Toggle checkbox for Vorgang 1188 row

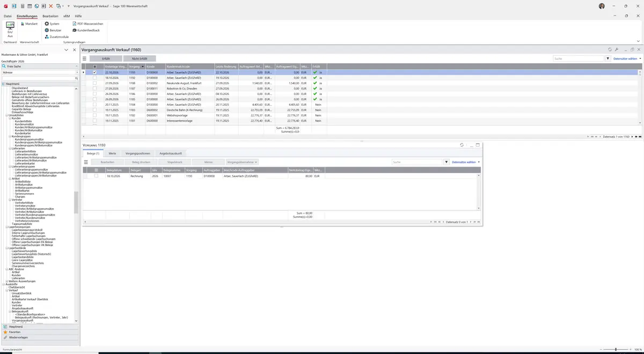[x=95, y=83]
